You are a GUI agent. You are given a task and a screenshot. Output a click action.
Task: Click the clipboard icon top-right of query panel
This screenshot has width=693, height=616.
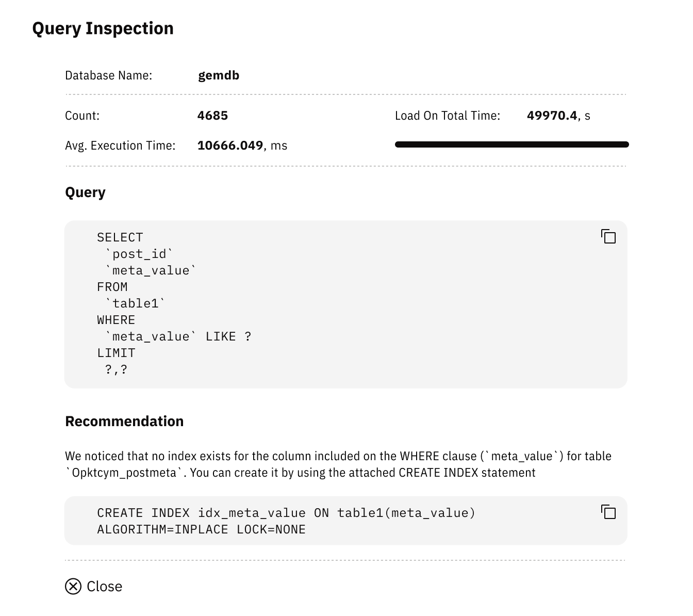[609, 237]
